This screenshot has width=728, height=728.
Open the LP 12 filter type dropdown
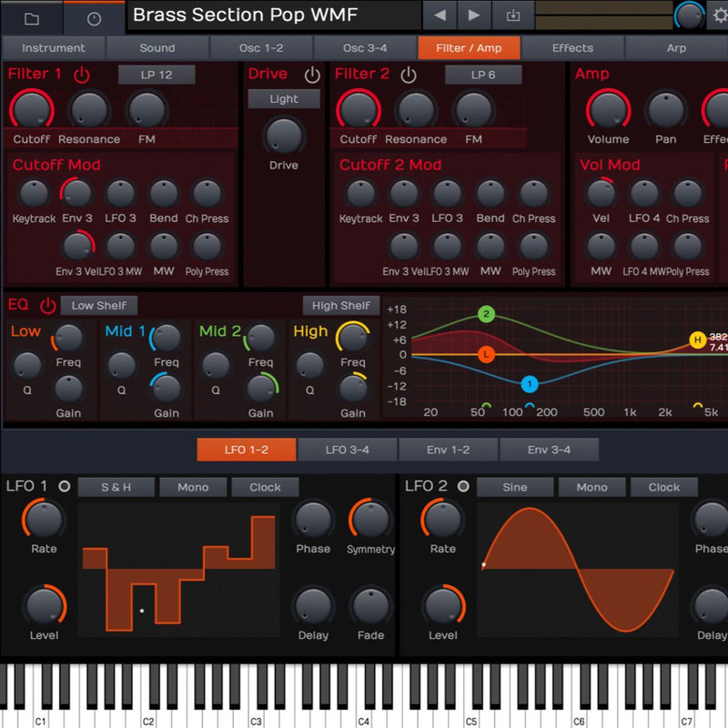157,75
